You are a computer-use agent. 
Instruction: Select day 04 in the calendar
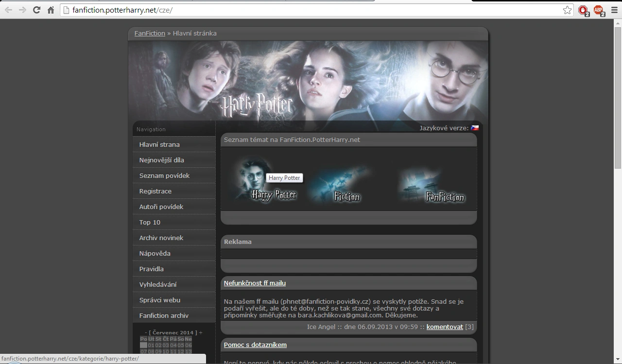(173, 345)
